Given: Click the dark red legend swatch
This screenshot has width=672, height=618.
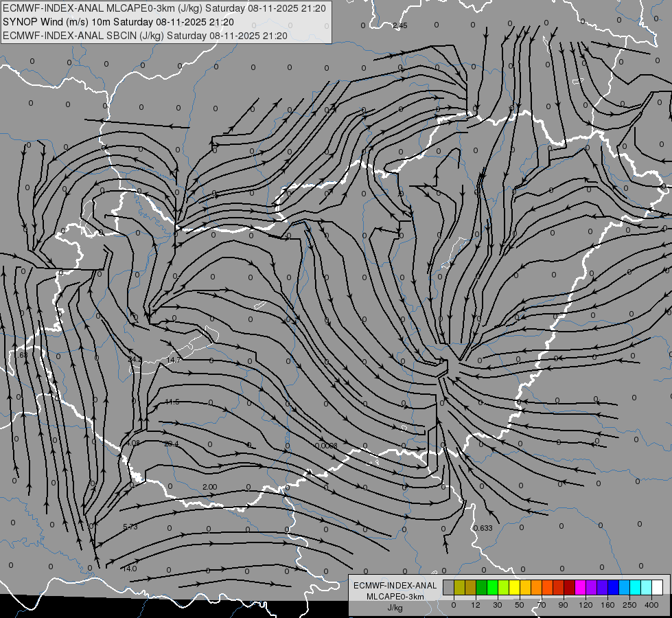Looking at the screenshot, I should (x=570, y=587).
